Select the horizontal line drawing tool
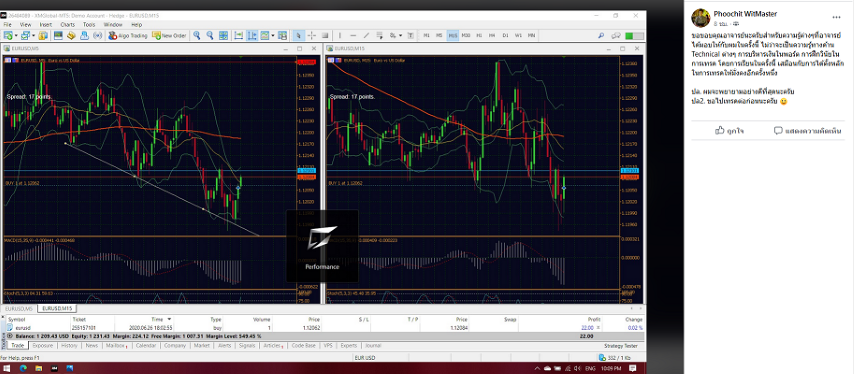The image size is (854, 374). (x=353, y=35)
